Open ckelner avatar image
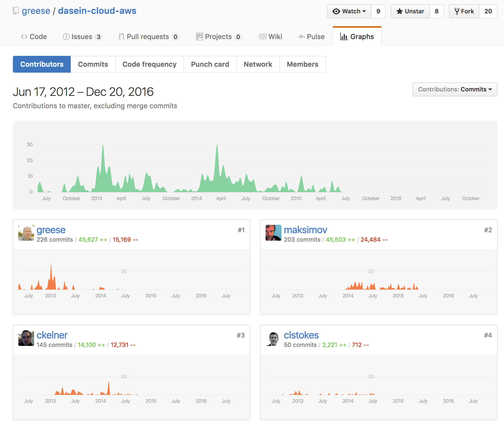This screenshot has height=424, width=504. pyautogui.click(x=26, y=338)
